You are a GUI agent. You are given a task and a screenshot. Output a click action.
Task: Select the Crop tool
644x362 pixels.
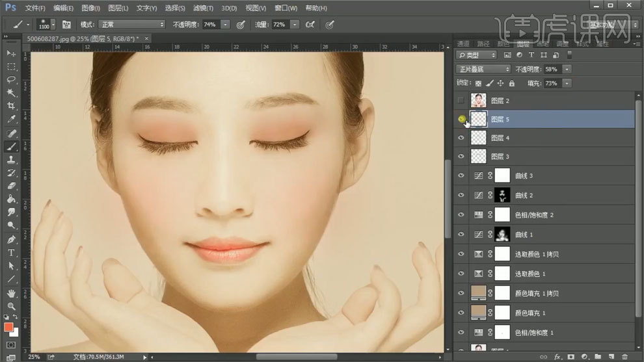pos(11,106)
